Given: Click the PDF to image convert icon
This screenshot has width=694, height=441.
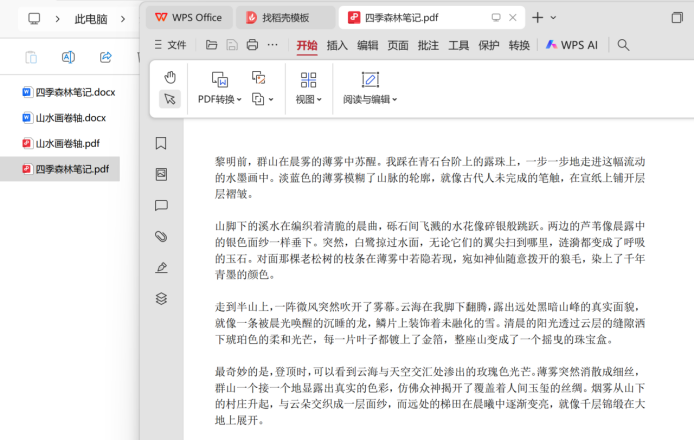Looking at the screenshot, I should (x=258, y=77).
